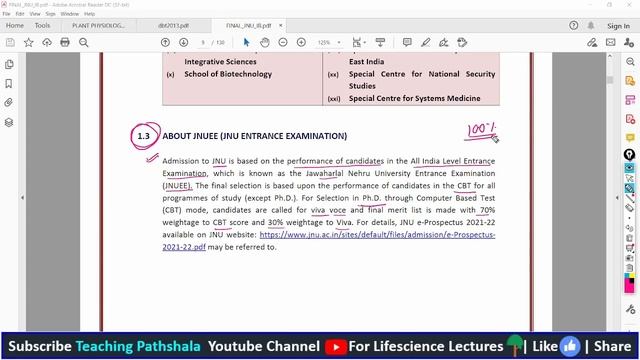Open the Sign menu
640x360 pixels.
click(x=50, y=14)
